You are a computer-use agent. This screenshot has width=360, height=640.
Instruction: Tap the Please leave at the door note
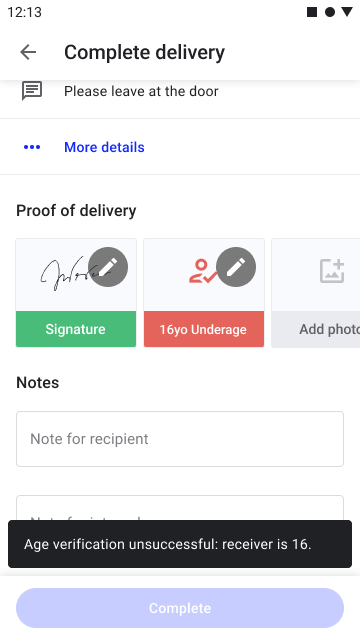(x=141, y=91)
